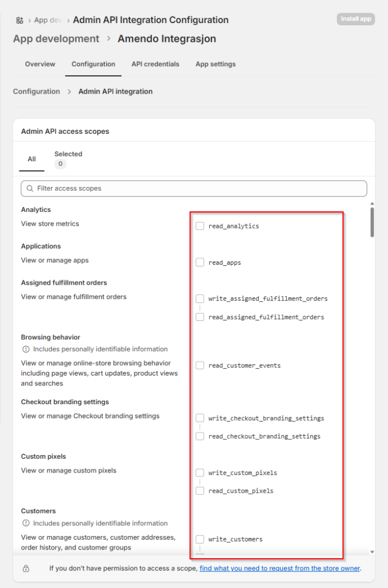Click the Install app button

tap(356, 19)
